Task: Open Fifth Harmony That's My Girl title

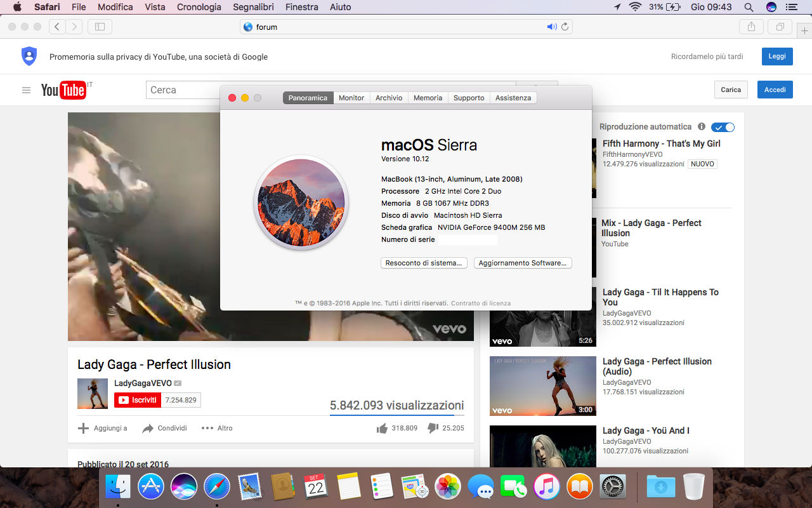Action: [x=662, y=144]
